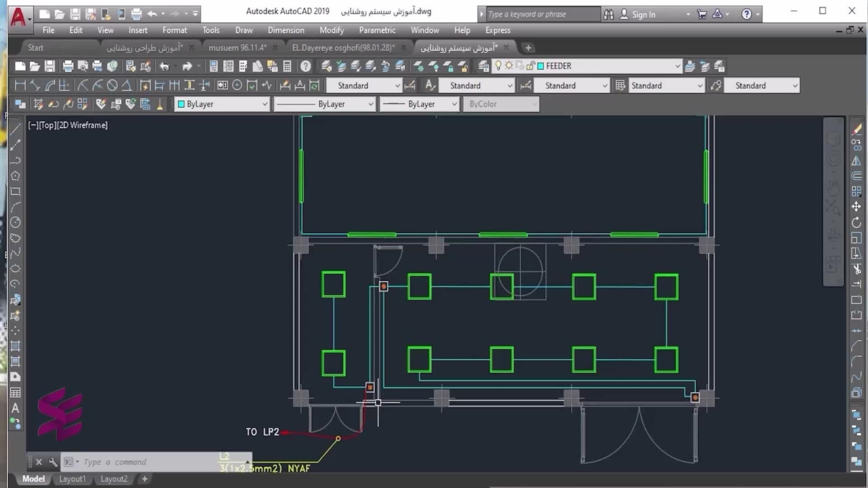The width and height of the screenshot is (868, 488).
Task: Select the Rectangle draw tool
Action: (x=15, y=192)
